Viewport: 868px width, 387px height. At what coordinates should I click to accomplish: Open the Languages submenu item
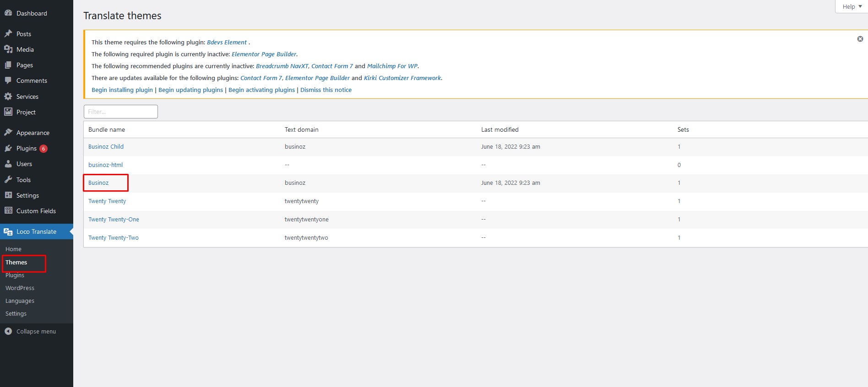[20, 301]
